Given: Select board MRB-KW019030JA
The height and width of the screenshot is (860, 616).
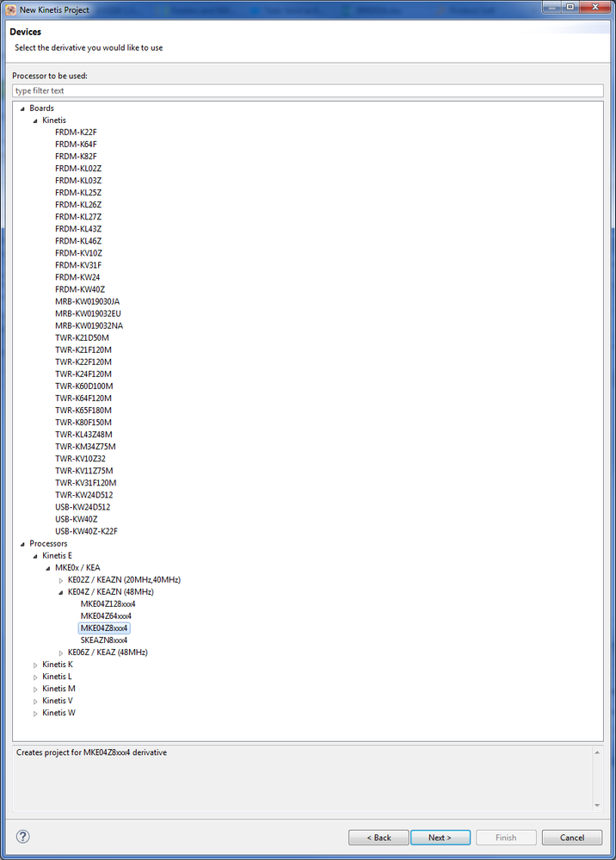Looking at the screenshot, I should click(87, 301).
